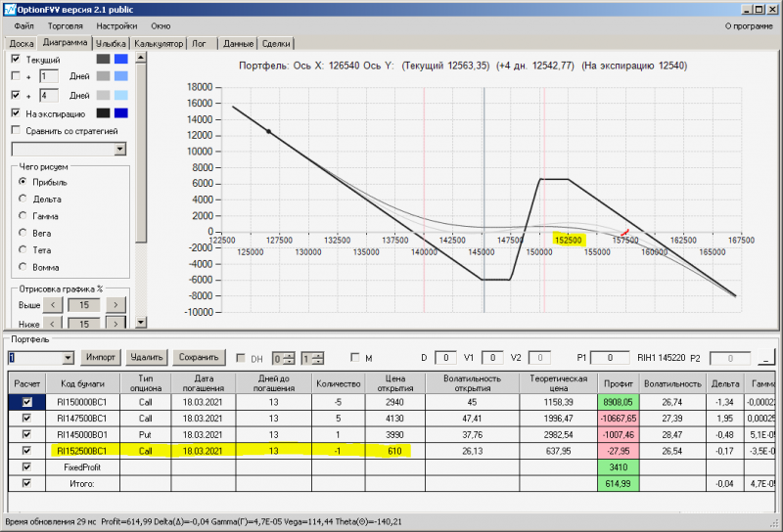783x532 pixels.
Task: Select the Вомма radio button
Action: [23, 267]
